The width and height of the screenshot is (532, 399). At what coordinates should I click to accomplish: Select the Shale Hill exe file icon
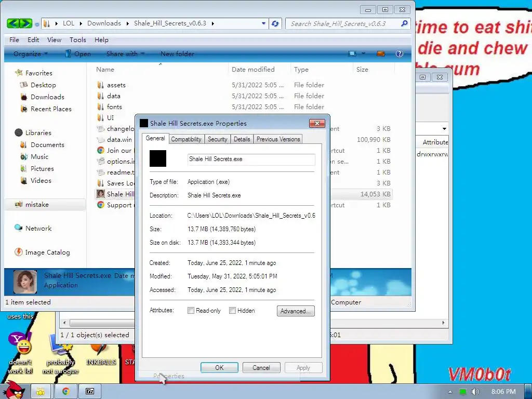point(100,194)
